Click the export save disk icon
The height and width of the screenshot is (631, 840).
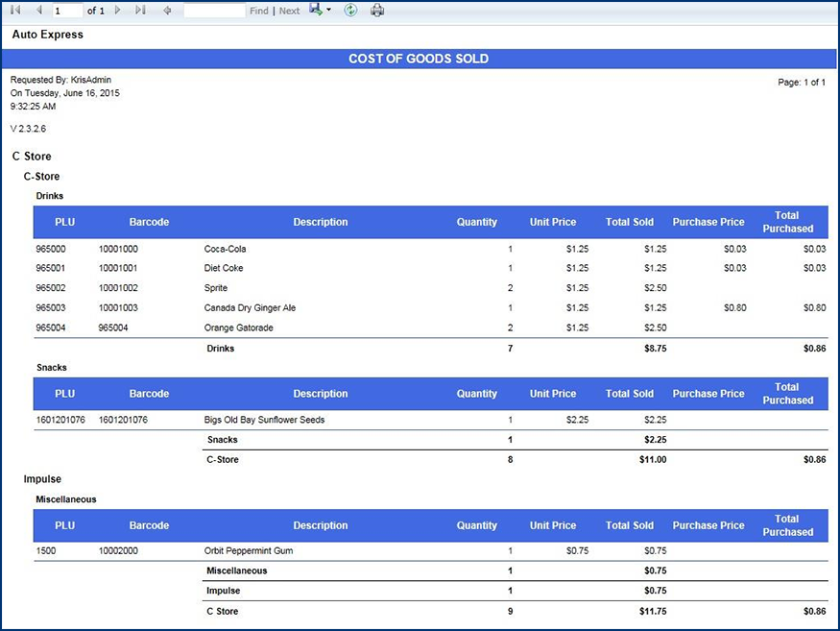pyautogui.click(x=315, y=10)
